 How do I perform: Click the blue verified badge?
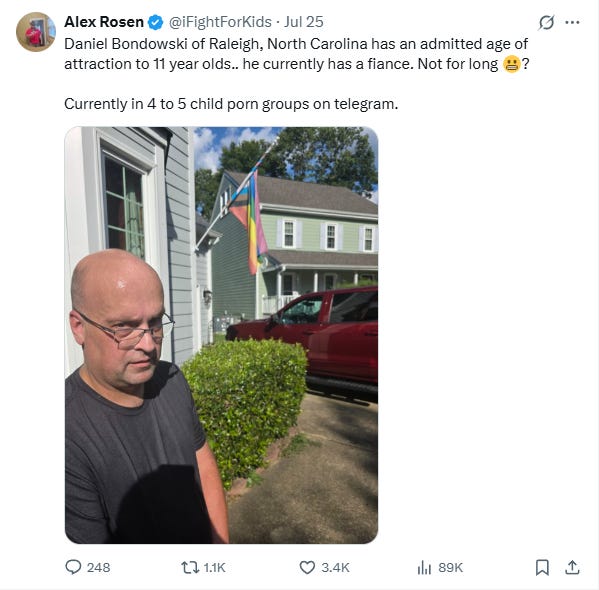[x=155, y=23]
